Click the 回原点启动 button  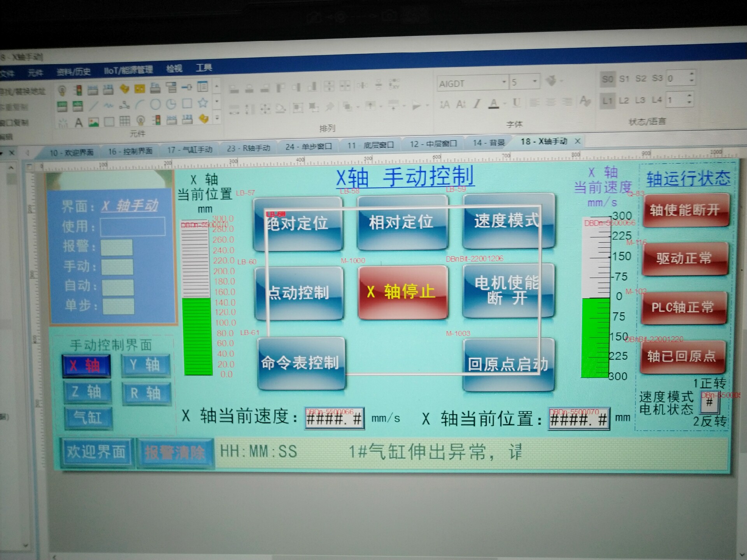pyautogui.click(x=508, y=364)
